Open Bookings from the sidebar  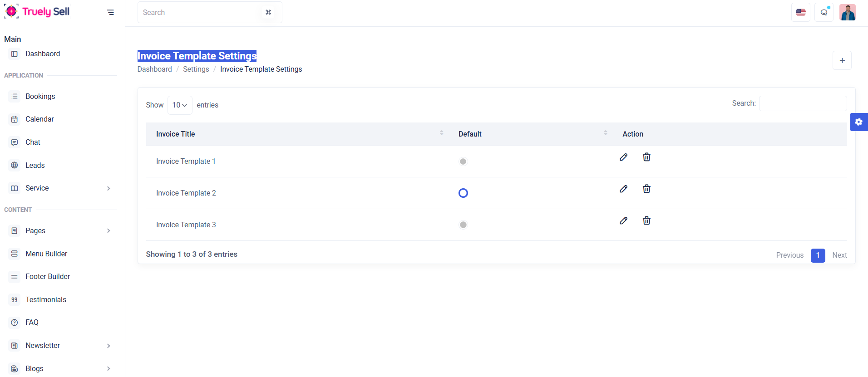(x=40, y=96)
